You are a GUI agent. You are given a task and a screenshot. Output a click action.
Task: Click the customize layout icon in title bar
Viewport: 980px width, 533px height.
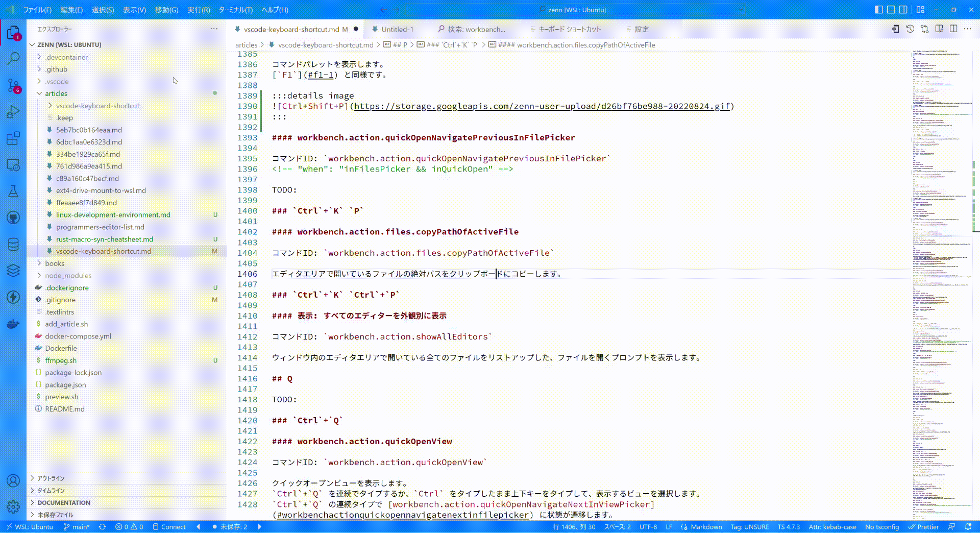point(920,10)
